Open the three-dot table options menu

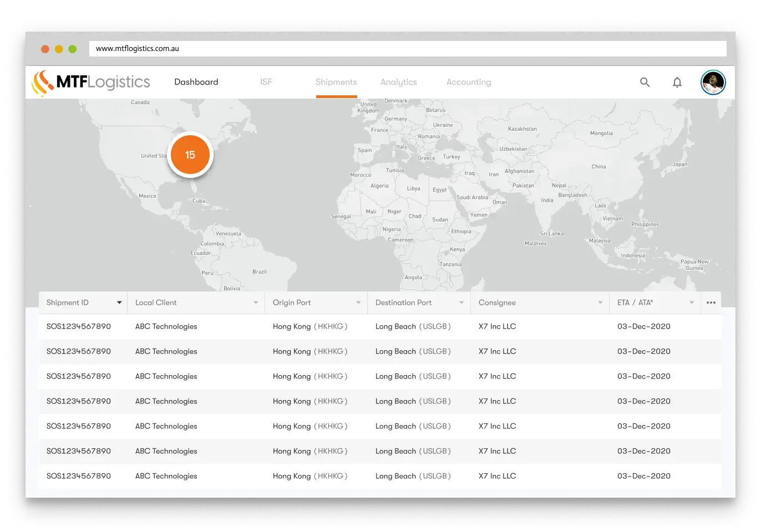pos(711,303)
